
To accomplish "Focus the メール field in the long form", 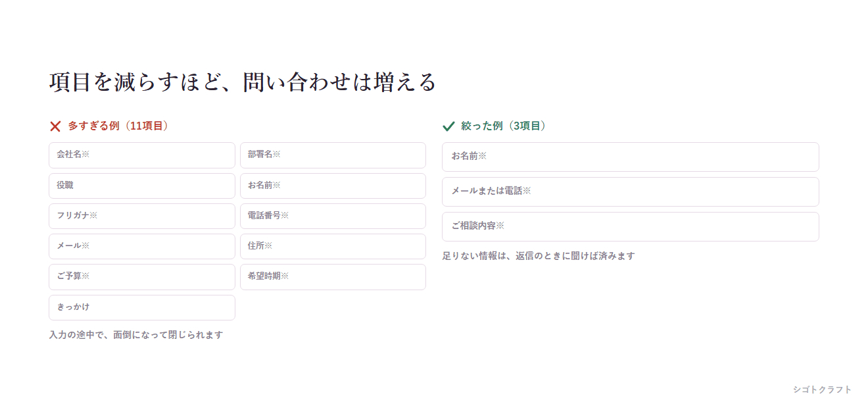I will point(142,246).
